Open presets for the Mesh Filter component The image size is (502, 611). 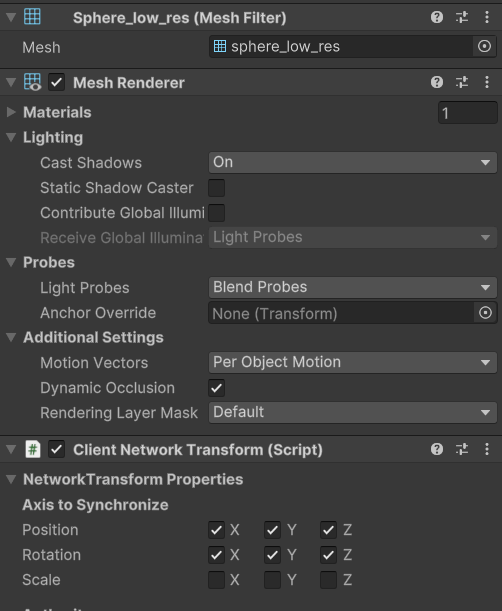coord(462,17)
